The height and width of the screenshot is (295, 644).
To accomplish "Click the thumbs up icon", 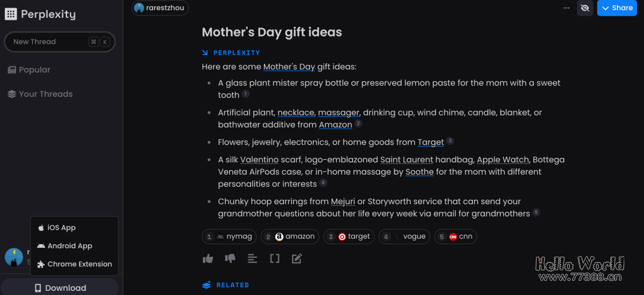I will coord(208,258).
